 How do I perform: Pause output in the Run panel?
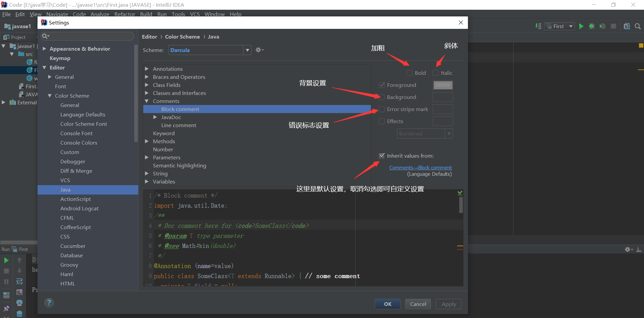pyautogui.click(x=6, y=281)
